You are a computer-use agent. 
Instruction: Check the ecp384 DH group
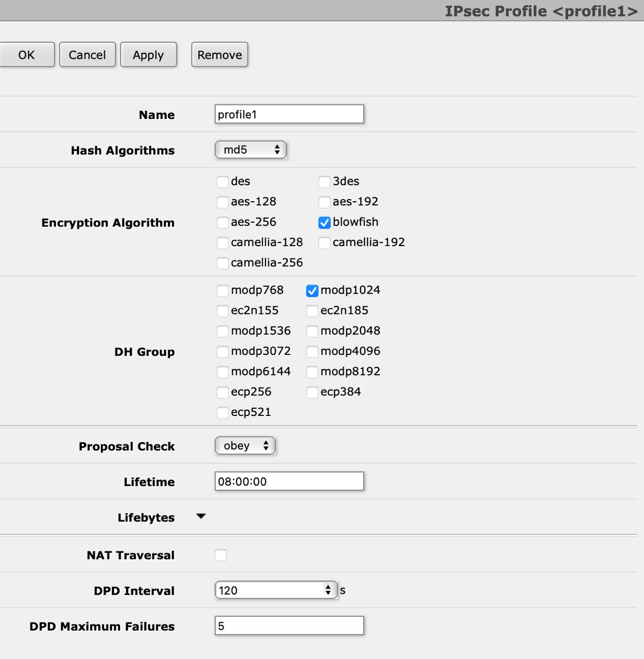click(312, 392)
